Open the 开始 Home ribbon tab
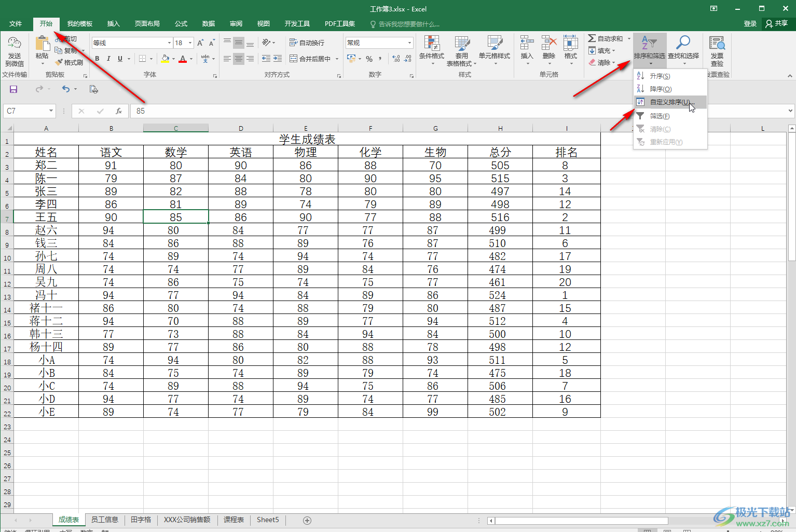 click(46, 23)
